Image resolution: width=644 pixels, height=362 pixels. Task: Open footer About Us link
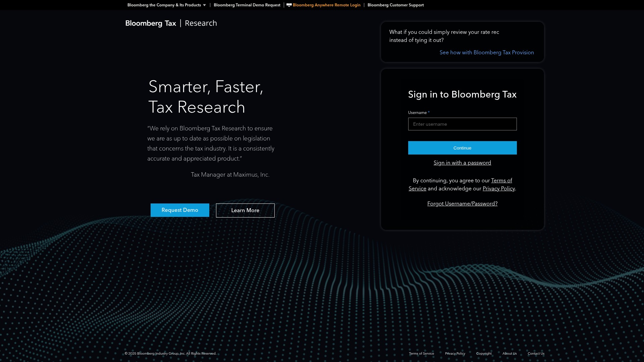coord(509,354)
